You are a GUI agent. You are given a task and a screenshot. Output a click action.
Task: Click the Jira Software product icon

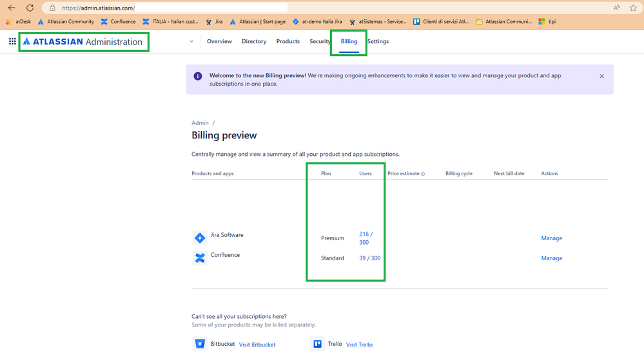(x=200, y=238)
